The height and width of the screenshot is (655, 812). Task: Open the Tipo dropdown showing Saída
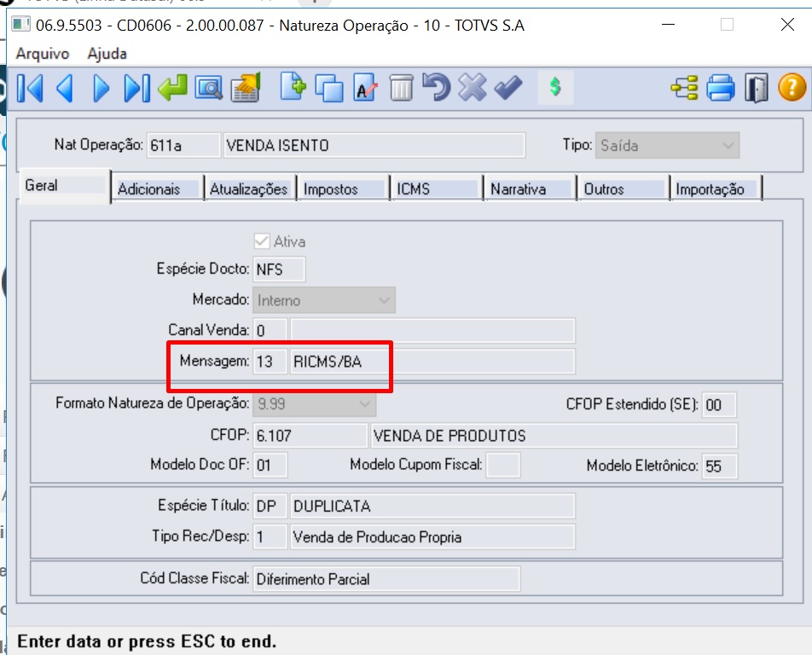[667, 146]
